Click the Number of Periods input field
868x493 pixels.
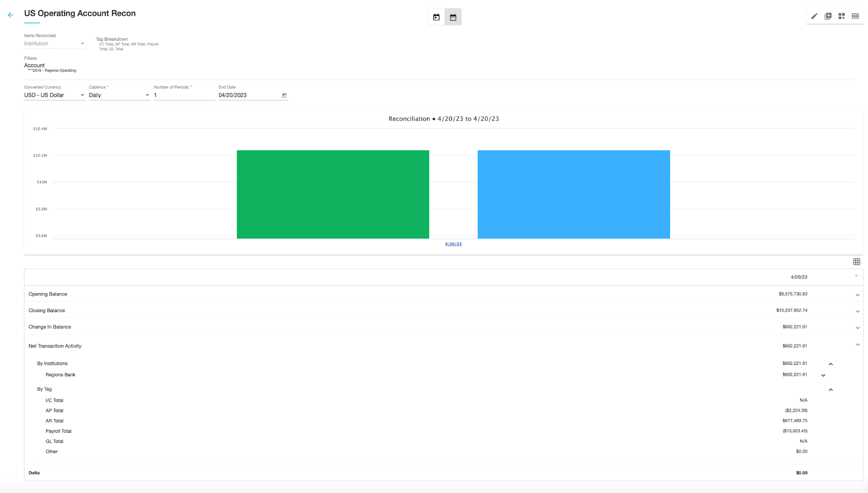click(x=184, y=95)
